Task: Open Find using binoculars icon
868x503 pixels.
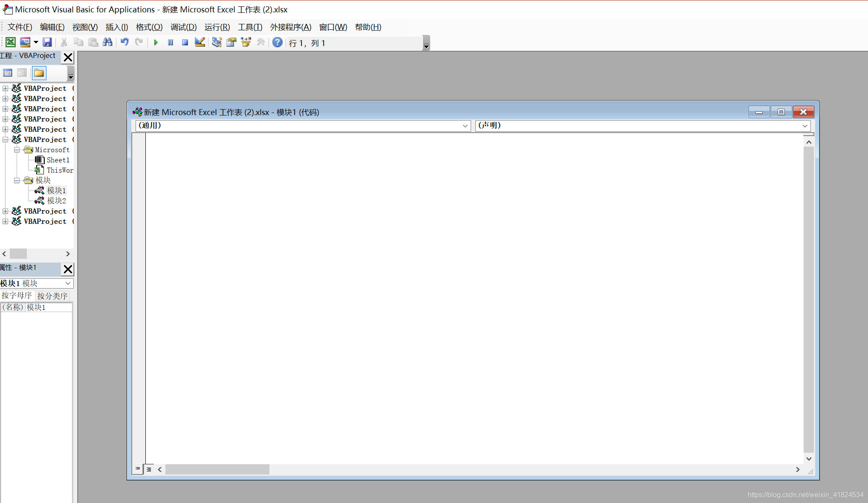Action: (x=108, y=42)
